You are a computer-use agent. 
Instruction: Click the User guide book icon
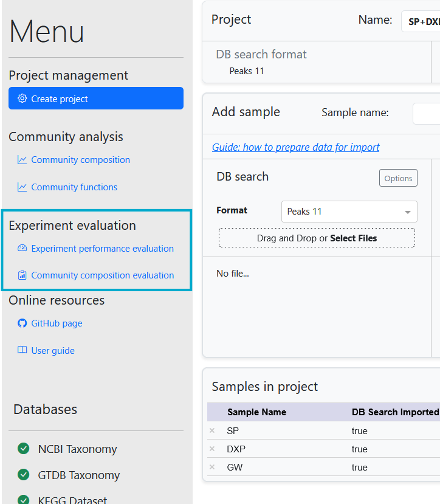click(x=22, y=351)
